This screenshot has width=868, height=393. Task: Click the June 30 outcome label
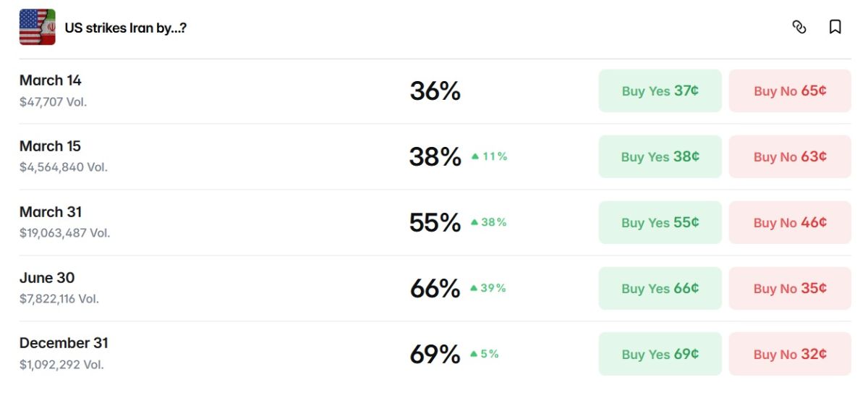(47, 278)
